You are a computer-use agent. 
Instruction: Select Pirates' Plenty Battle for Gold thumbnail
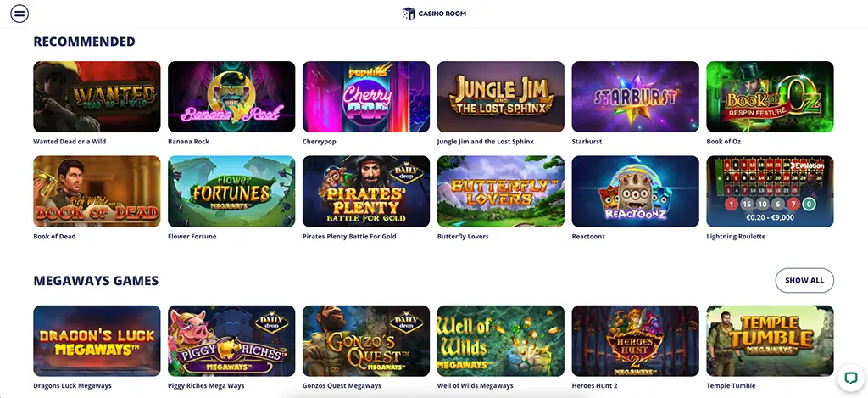point(366,191)
